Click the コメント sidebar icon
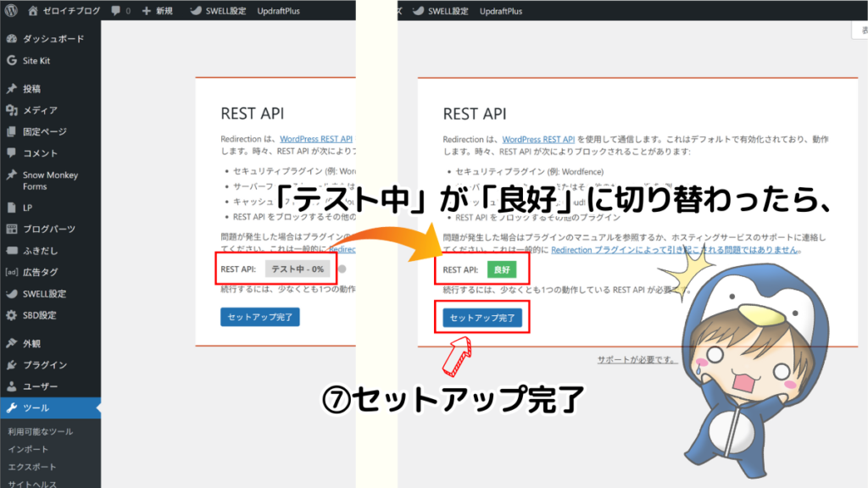This screenshot has width=868, height=488. 12,152
